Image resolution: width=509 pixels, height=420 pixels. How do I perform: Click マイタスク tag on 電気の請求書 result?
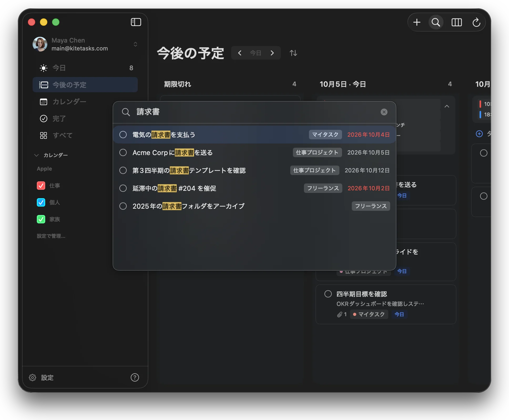pyautogui.click(x=325, y=135)
